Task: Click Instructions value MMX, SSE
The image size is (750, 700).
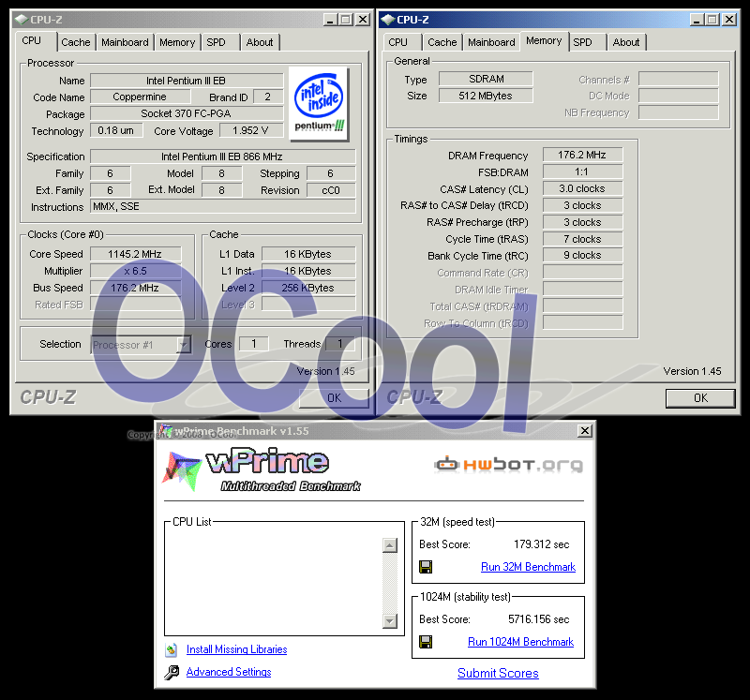Action: point(223,206)
